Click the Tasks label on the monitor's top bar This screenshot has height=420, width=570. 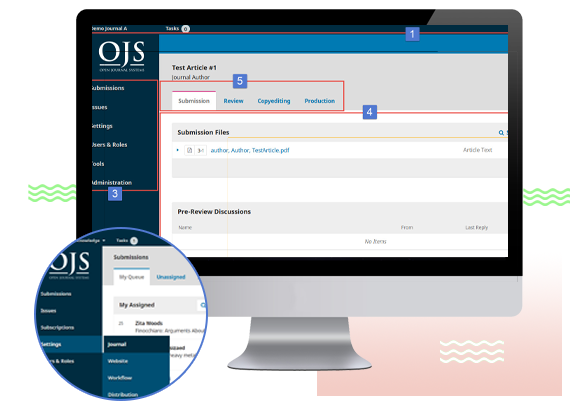click(x=172, y=28)
